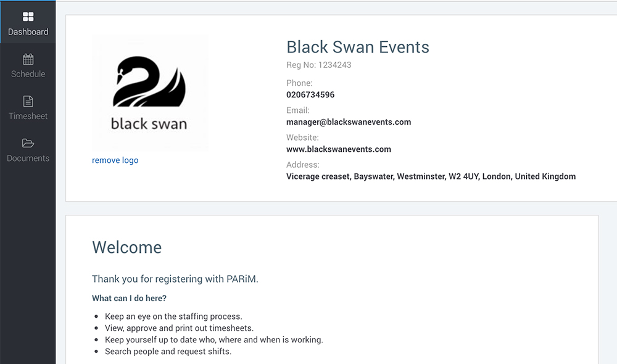617x364 pixels.
Task: Open the Schedule calendar icon
Action: (x=28, y=59)
